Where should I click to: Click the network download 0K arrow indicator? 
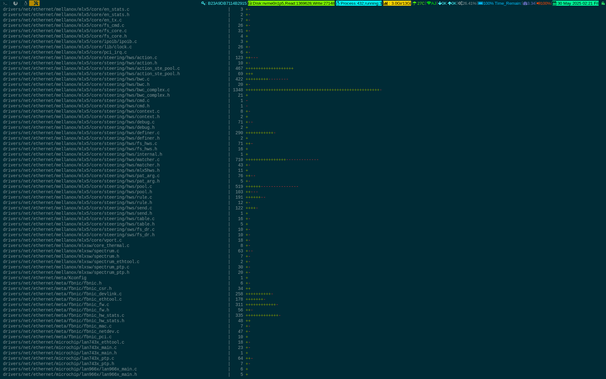(442, 3)
